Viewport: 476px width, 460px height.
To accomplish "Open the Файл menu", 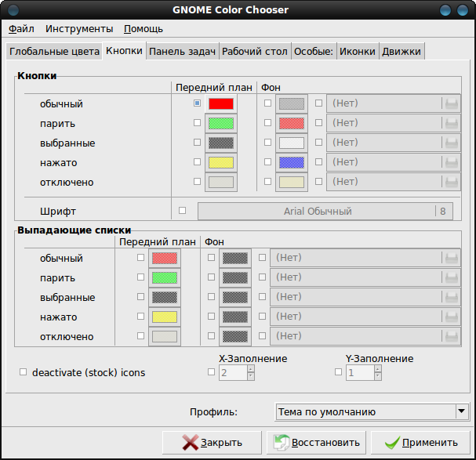I will 21,29.
